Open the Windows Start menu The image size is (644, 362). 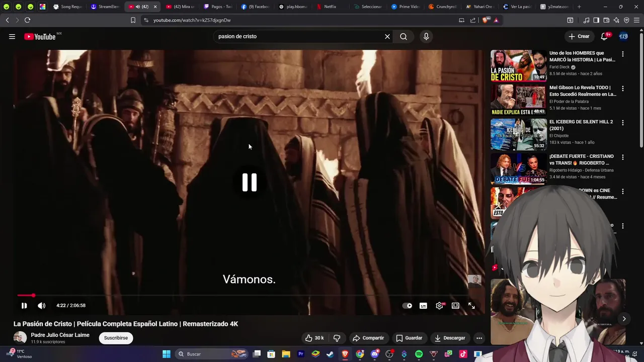(167, 354)
